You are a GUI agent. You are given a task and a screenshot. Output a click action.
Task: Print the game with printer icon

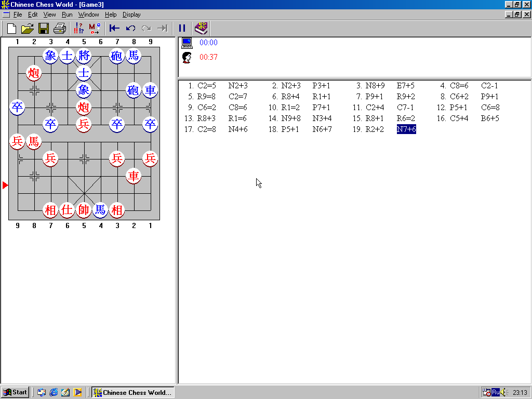pyautogui.click(x=60, y=28)
